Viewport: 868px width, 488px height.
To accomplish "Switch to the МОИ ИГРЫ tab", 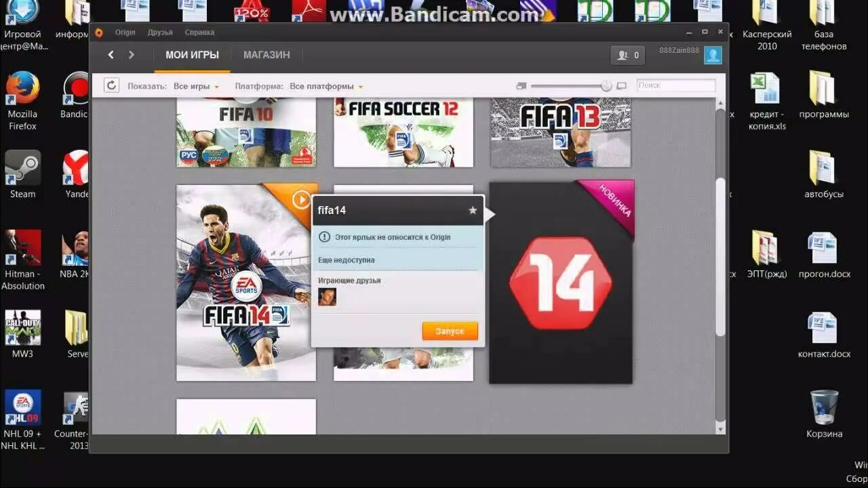I will coord(192,55).
